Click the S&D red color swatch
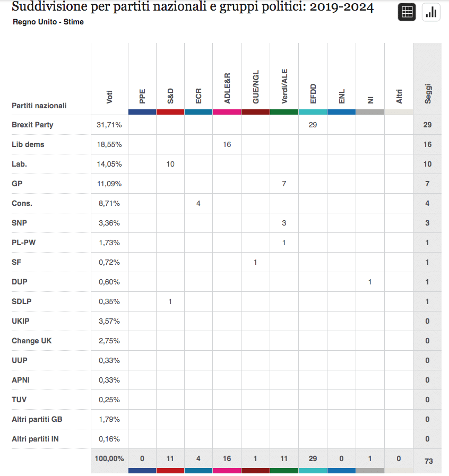Viewport: 449px width, 476px height. (x=170, y=112)
